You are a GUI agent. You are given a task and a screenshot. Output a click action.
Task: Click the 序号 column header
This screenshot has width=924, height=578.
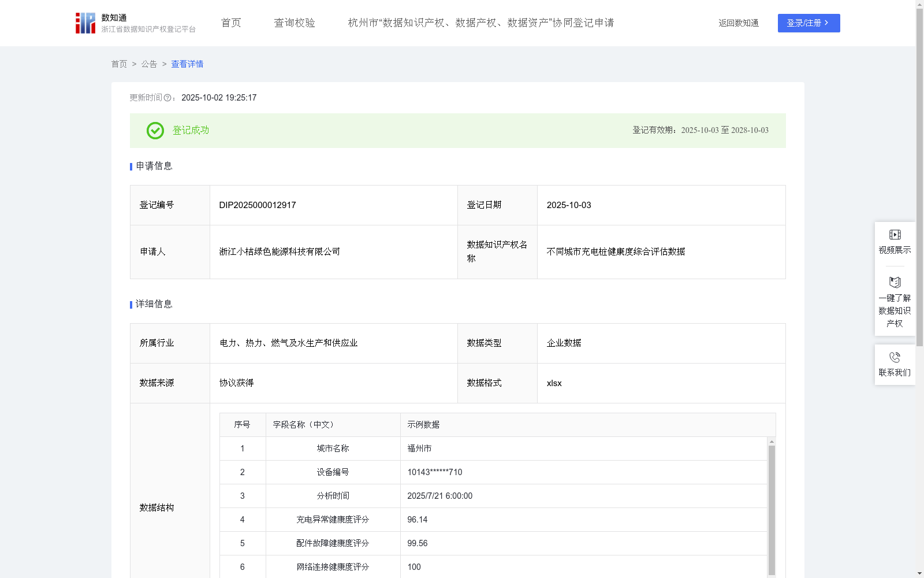pyautogui.click(x=242, y=425)
